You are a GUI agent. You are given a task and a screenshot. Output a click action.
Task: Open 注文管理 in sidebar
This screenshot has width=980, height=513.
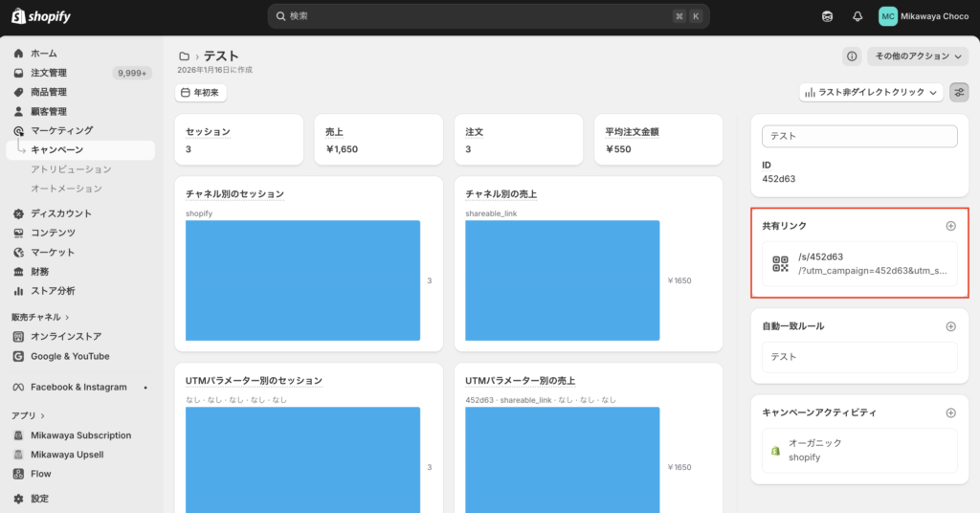pyautogui.click(x=49, y=73)
